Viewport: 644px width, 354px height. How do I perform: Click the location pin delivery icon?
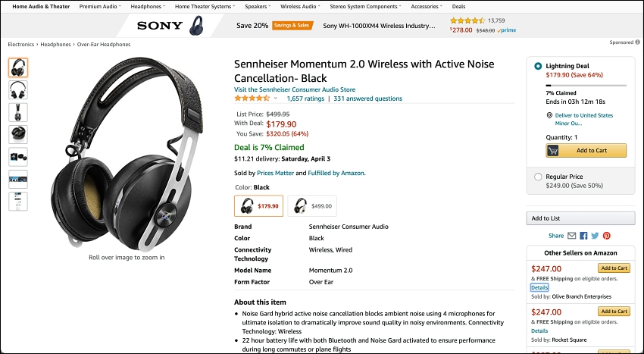pyautogui.click(x=549, y=115)
